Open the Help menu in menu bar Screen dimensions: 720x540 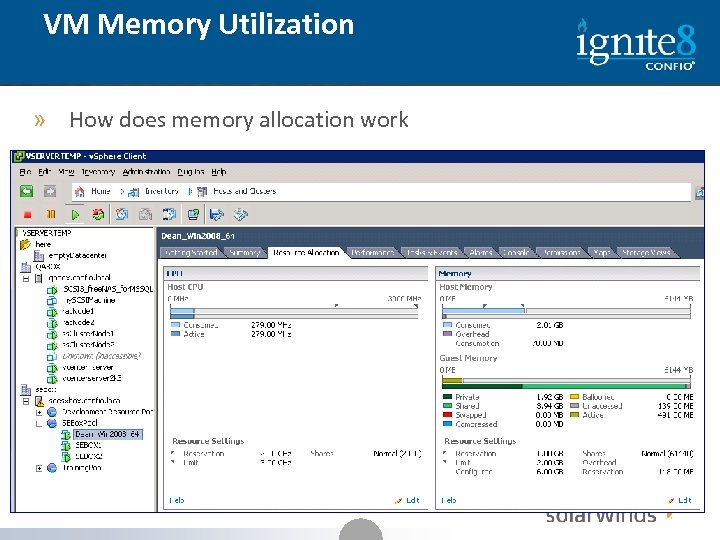coord(219,172)
